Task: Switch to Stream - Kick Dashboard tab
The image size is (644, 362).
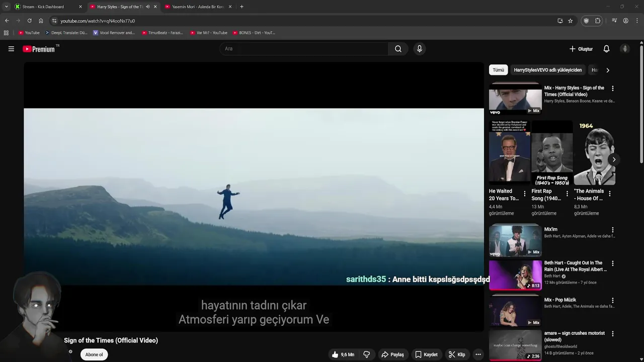Action: (48, 7)
